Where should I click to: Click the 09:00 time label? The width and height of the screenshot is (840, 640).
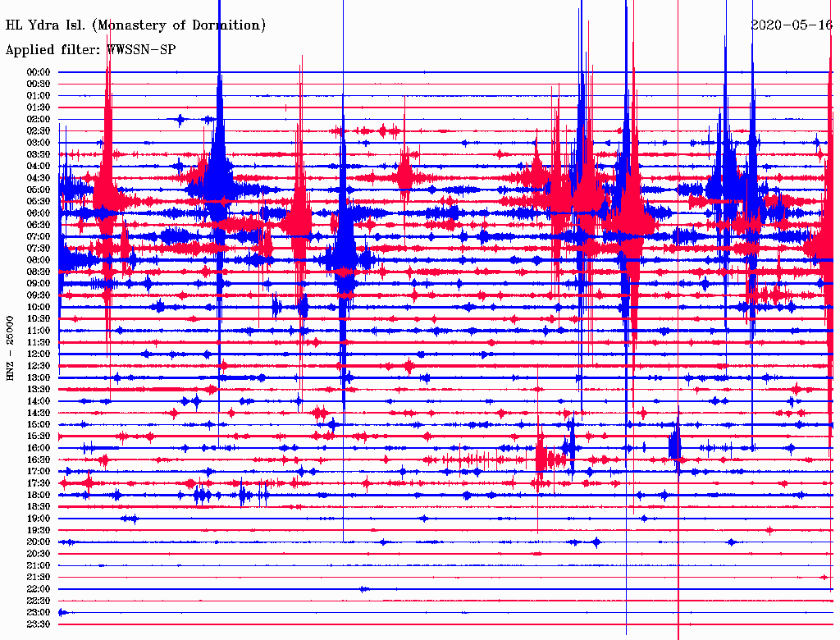39,284
